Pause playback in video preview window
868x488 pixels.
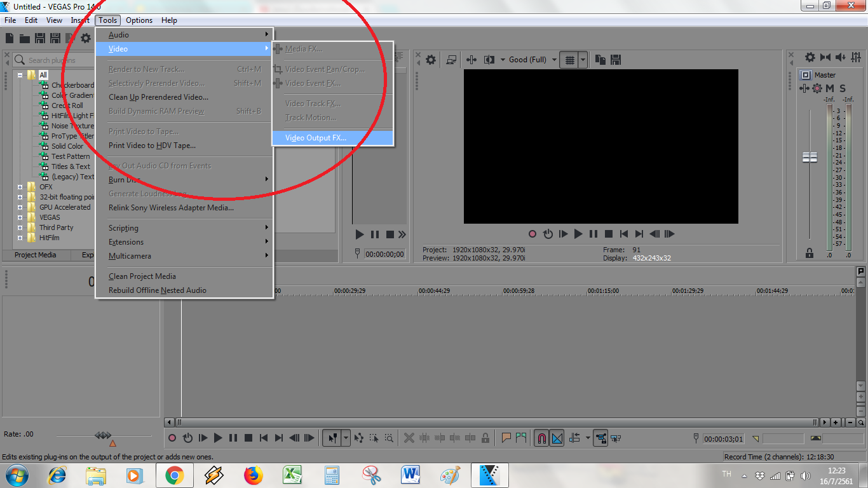[593, 234]
